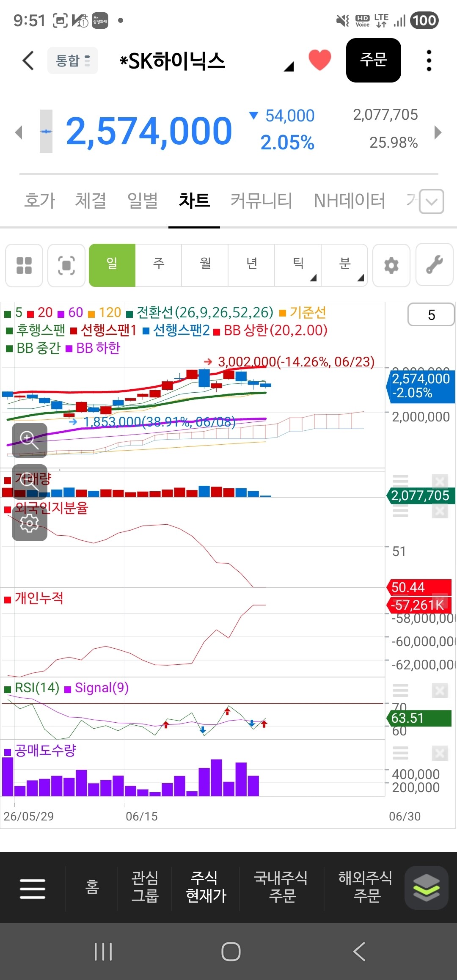Open stock search dropdown next to SK하이닉스

tap(289, 66)
